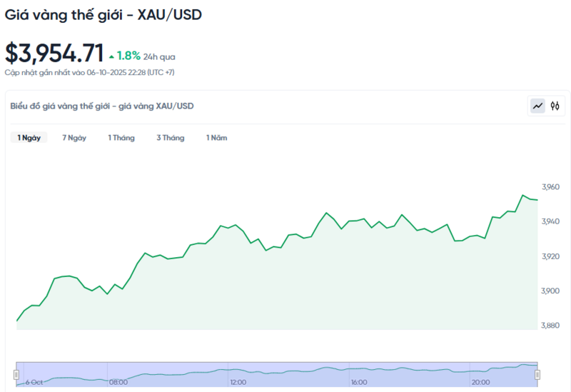The height and width of the screenshot is (392, 571).
Task: Select the 1 Ngày time range
Action: point(29,138)
